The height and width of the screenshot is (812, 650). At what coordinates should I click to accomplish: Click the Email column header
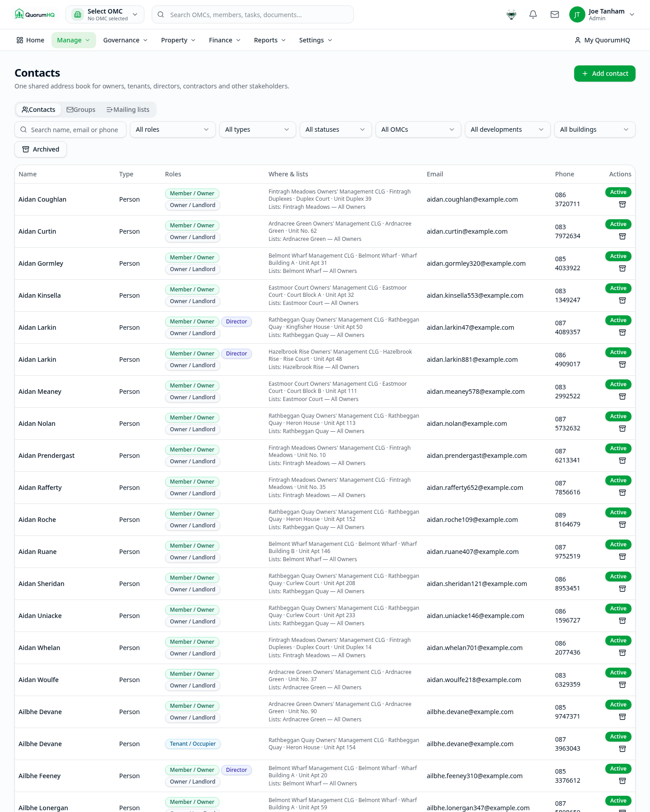coord(435,174)
